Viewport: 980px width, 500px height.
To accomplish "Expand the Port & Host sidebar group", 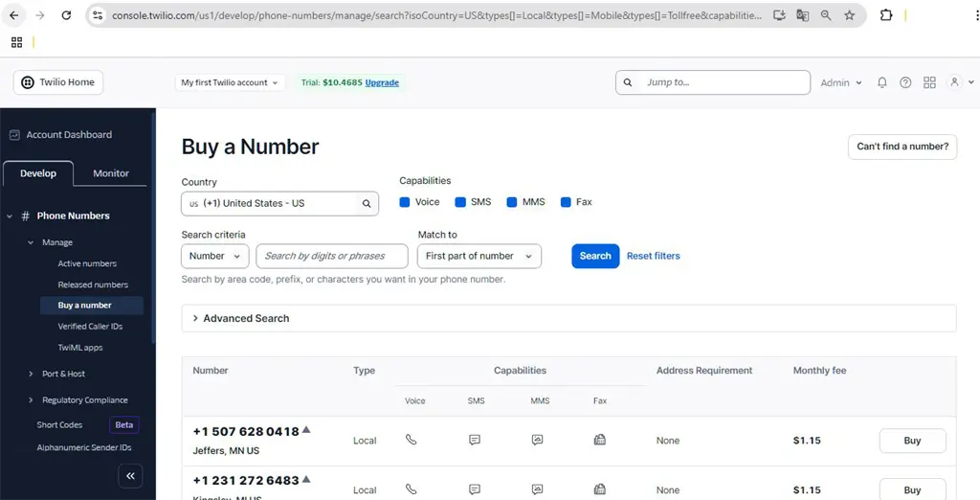I will pyautogui.click(x=31, y=375).
